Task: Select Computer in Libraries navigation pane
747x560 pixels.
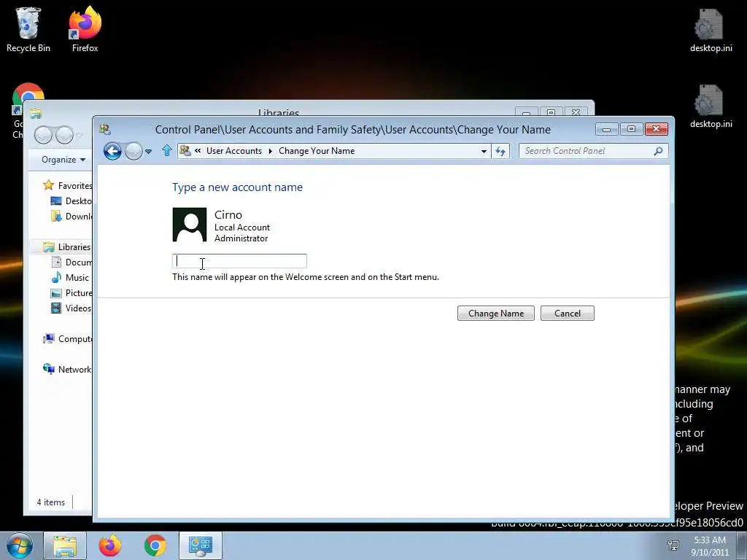Action: coord(67,338)
